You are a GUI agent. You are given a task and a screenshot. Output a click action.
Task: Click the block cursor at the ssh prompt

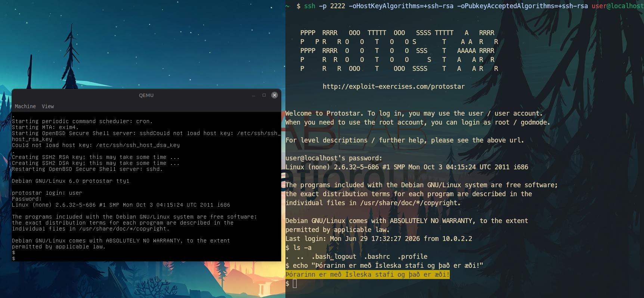pos(295,283)
